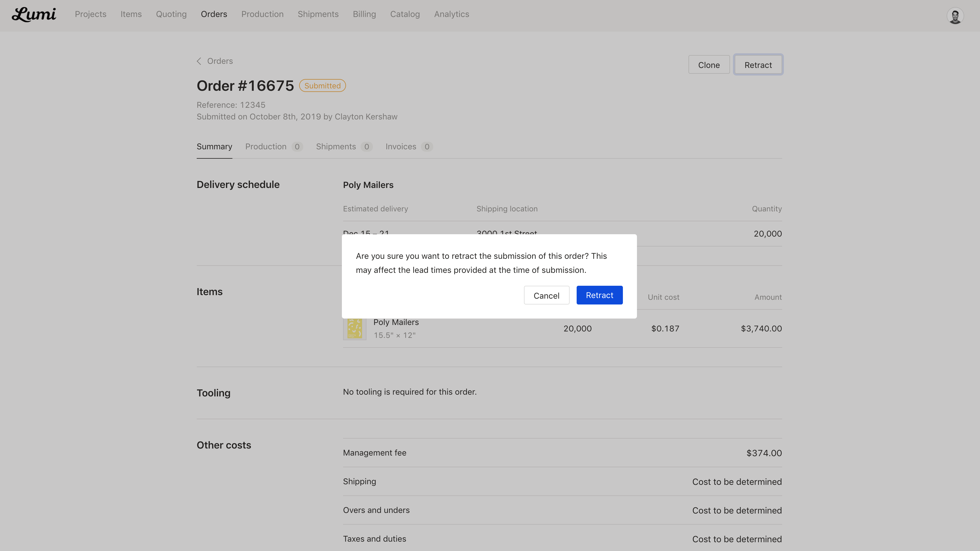Navigate to Production in the top bar

pos(262,14)
